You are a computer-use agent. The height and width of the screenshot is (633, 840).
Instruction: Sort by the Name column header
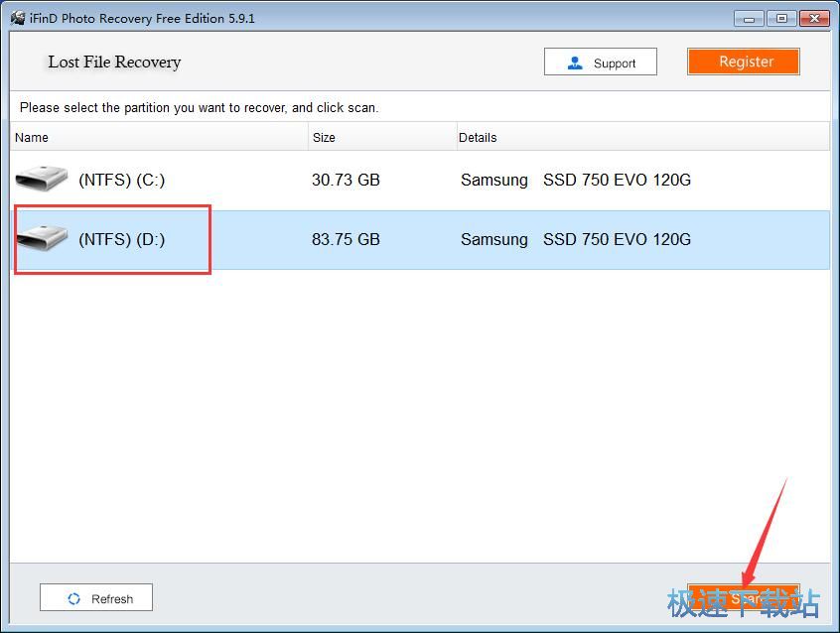[159, 137]
